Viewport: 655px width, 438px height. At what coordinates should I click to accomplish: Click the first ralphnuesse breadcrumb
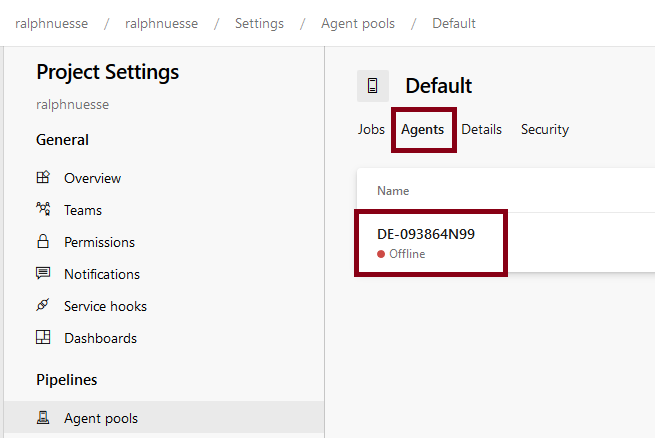[x=52, y=23]
